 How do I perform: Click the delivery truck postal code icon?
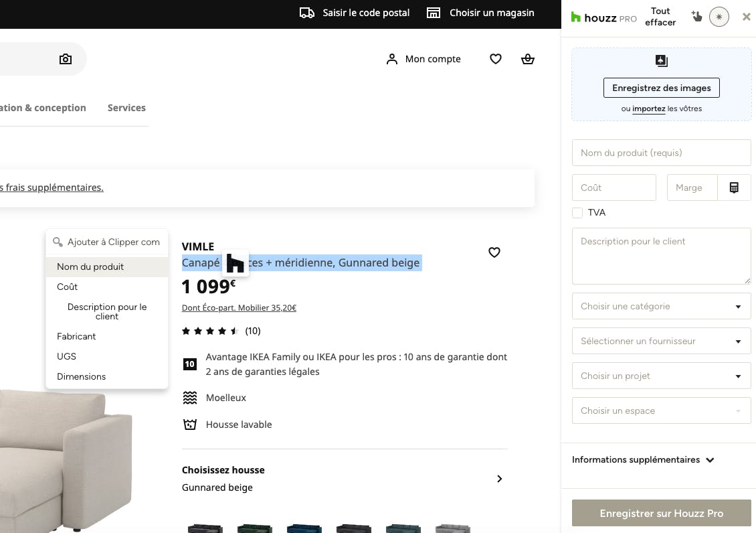coord(306,13)
